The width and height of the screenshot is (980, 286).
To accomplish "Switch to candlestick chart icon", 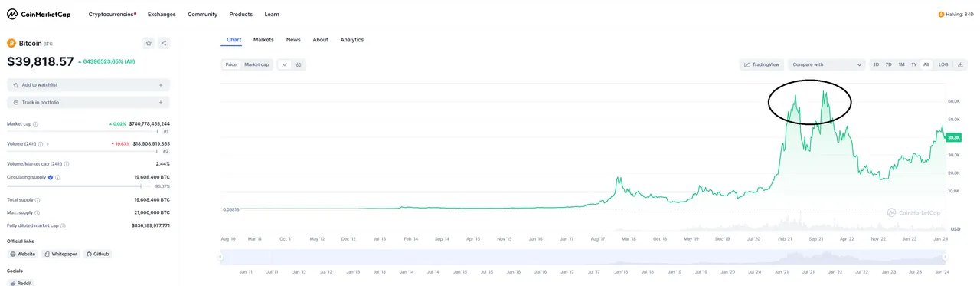I will (x=299, y=64).
